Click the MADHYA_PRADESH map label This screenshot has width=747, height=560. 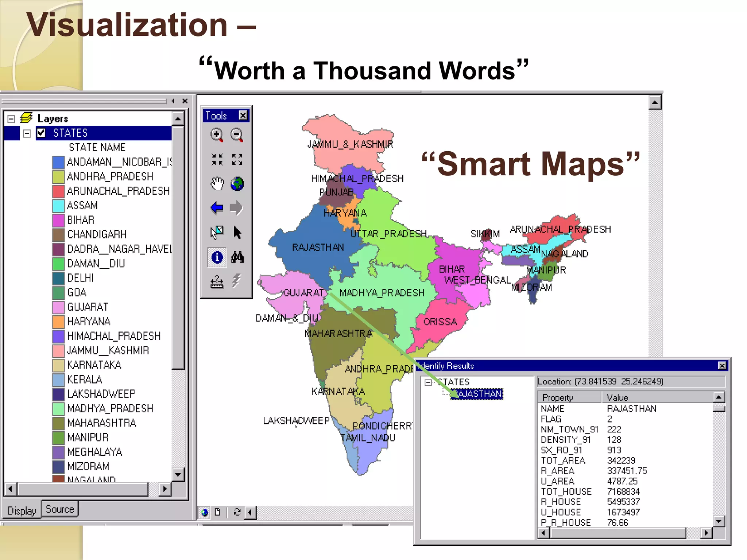point(382,293)
